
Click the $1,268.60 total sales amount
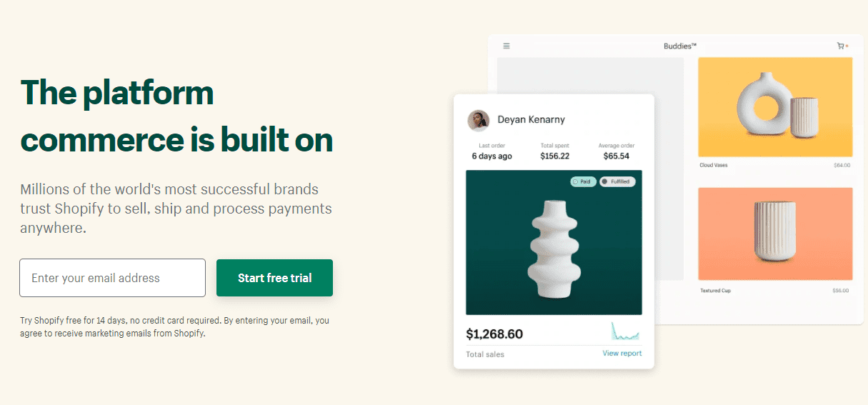(x=494, y=334)
